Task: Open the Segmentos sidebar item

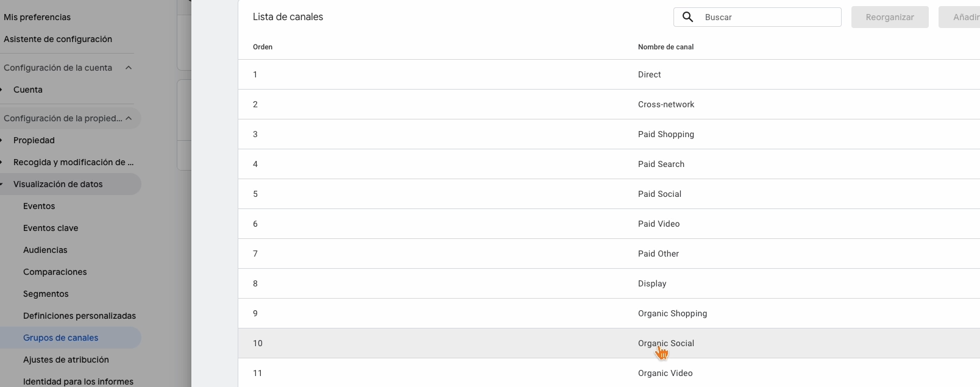Action: pyautogui.click(x=46, y=294)
